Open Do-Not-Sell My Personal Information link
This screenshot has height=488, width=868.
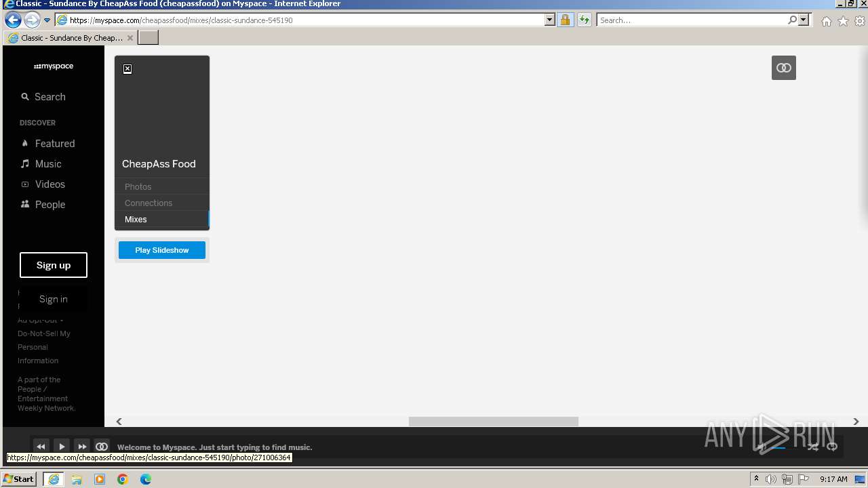coord(44,347)
